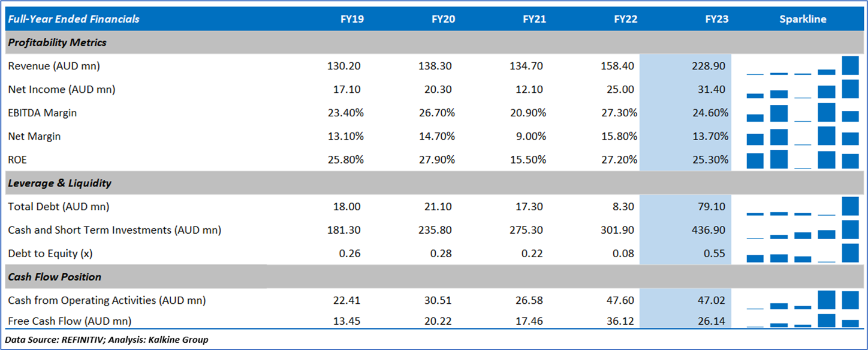Click the Net Margin sparkline chart
The height and width of the screenshot is (350, 868).
coord(803,136)
